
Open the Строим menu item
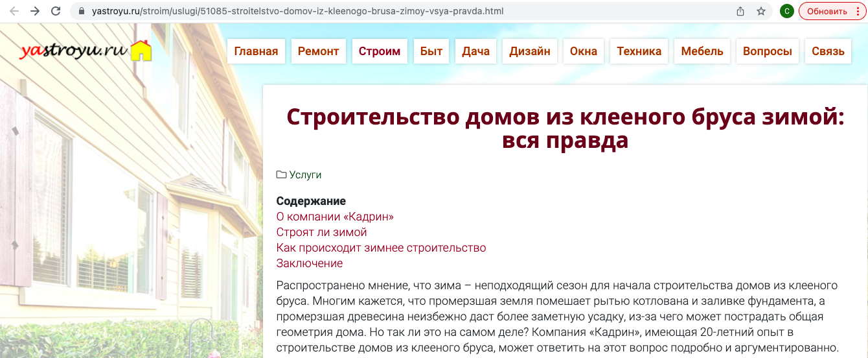[x=380, y=51]
